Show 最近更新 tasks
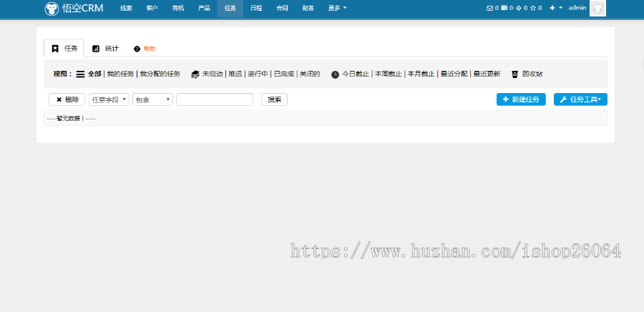 [487, 74]
